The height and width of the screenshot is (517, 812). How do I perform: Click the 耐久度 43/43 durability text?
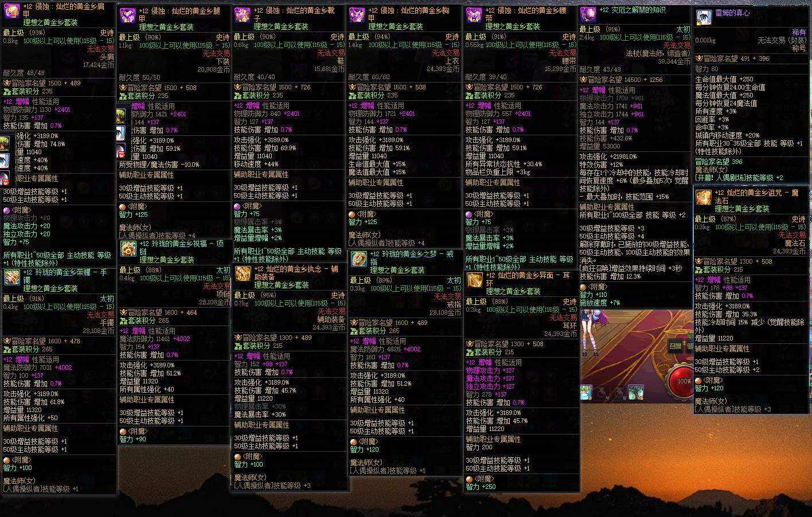pos(600,70)
